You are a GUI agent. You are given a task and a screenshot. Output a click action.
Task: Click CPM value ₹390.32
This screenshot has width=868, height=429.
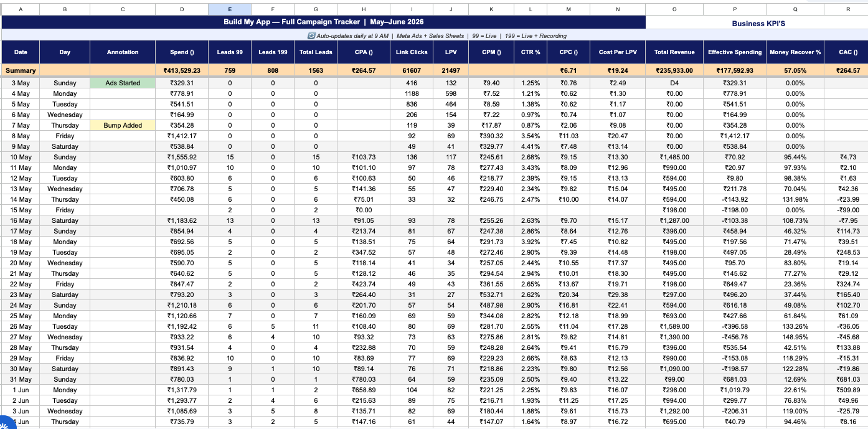click(491, 136)
